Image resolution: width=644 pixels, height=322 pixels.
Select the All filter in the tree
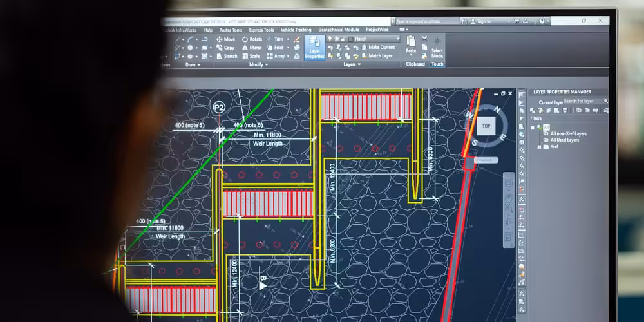(x=546, y=128)
